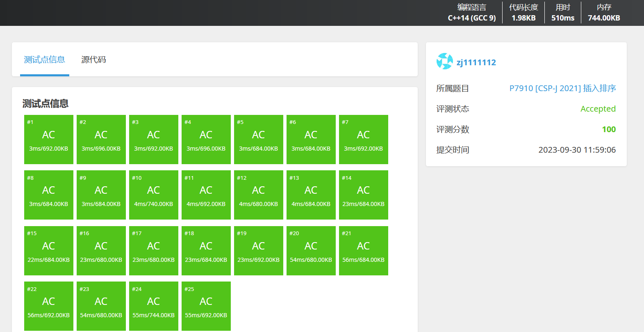Screen dimensions: 644x332
Task: Click the 评测分数 label
Action: [453, 129]
